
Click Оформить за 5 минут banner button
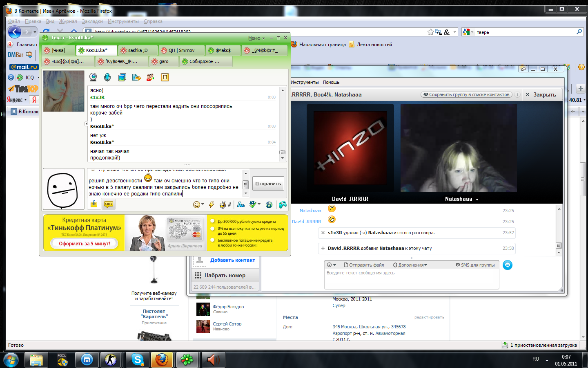pos(85,243)
